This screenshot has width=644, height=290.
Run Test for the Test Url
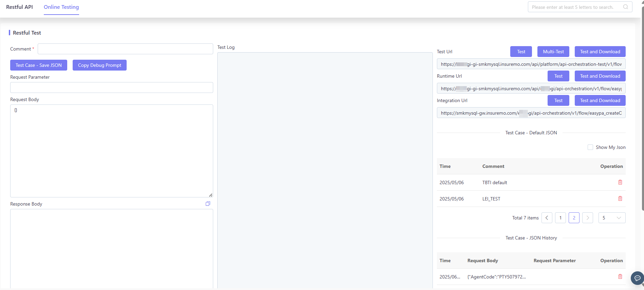coord(521,52)
